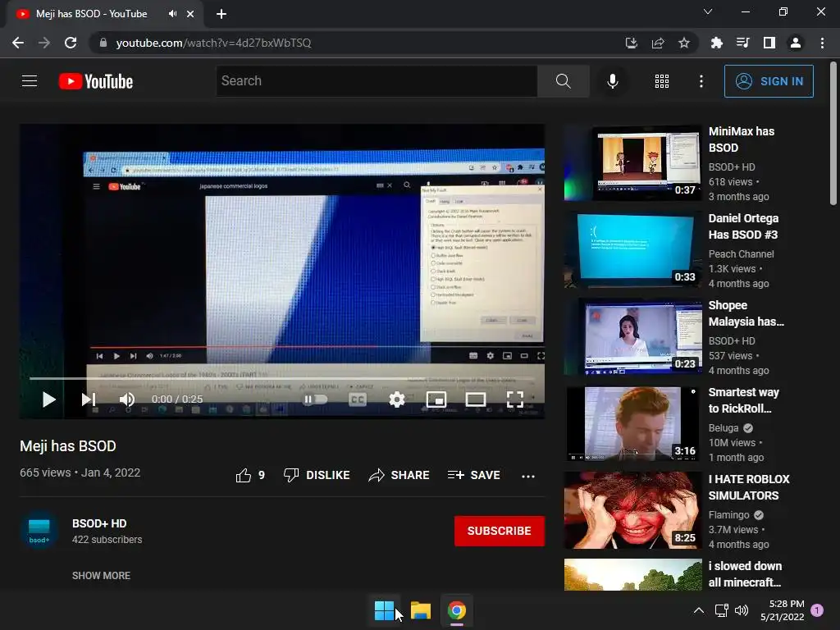Viewport: 840px width, 630px height.
Task: Seek along the video progress bar
Action: [282, 378]
